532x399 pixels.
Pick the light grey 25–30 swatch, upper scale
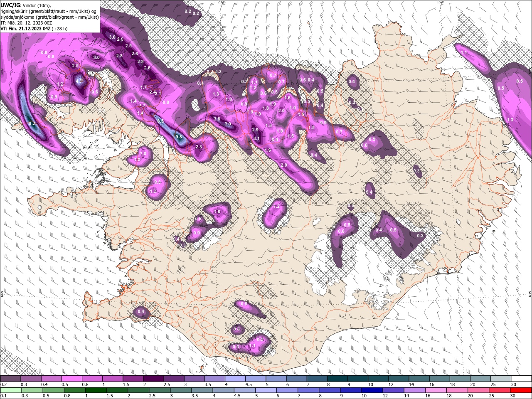(500, 379)
